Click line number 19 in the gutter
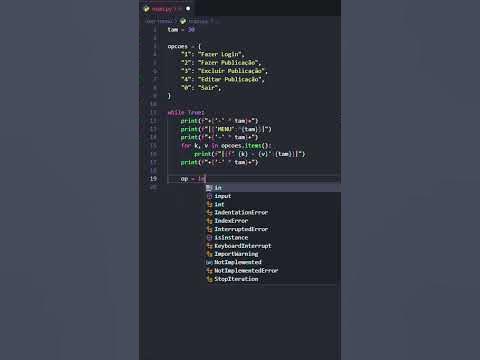This screenshot has width=480, height=360. [x=153, y=179]
